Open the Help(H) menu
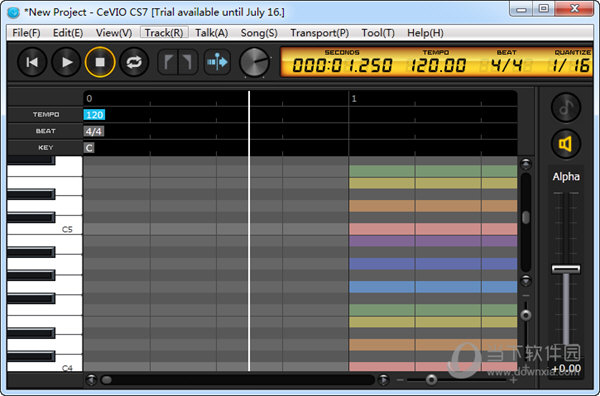Viewport: 600px width, 396px height. pyautogui.click(x=425, y=33)
